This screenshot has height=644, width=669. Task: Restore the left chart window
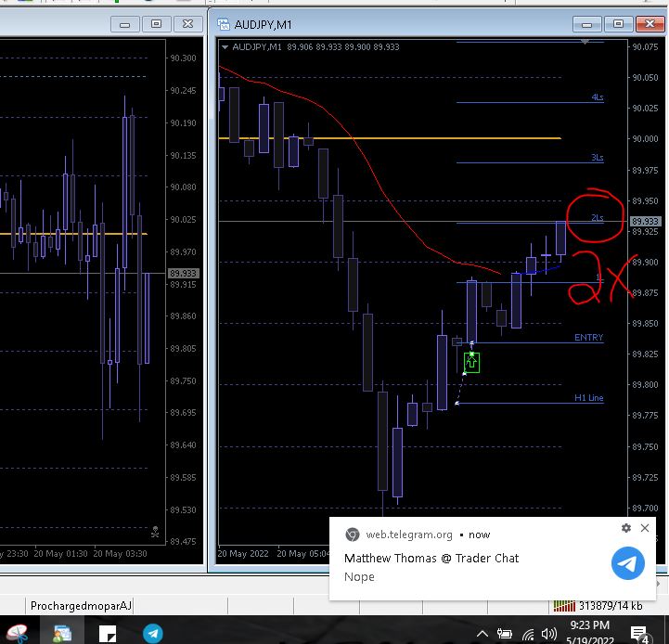click(x=156, y=24)
